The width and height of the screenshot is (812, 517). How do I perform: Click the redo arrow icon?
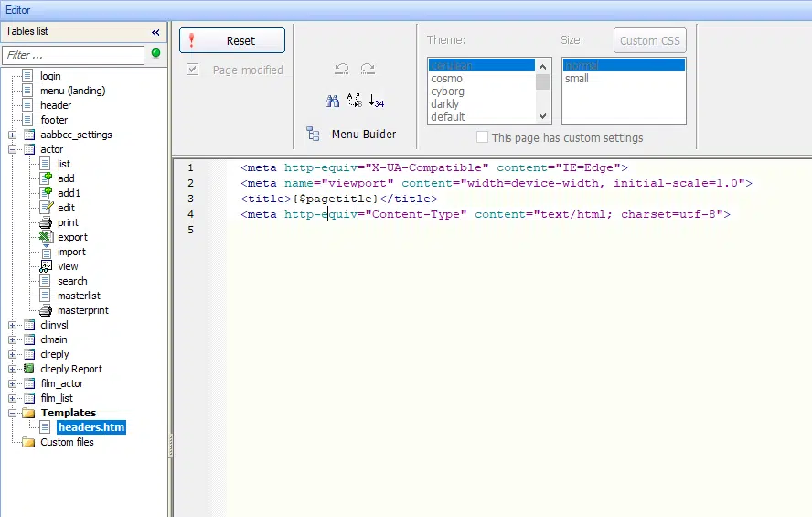pyautogui.click(x=368, y=69)
